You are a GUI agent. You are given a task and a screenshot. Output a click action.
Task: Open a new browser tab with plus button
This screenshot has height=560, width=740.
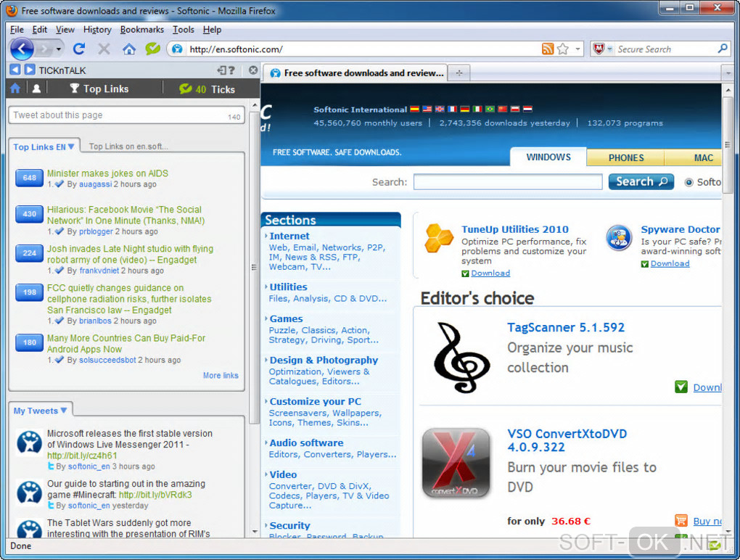coord(459,73)
